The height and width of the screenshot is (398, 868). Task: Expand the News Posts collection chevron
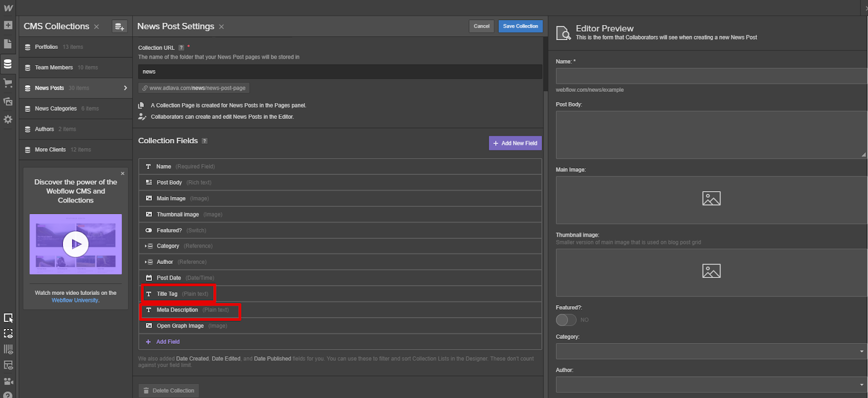click(x=125, y=88)
